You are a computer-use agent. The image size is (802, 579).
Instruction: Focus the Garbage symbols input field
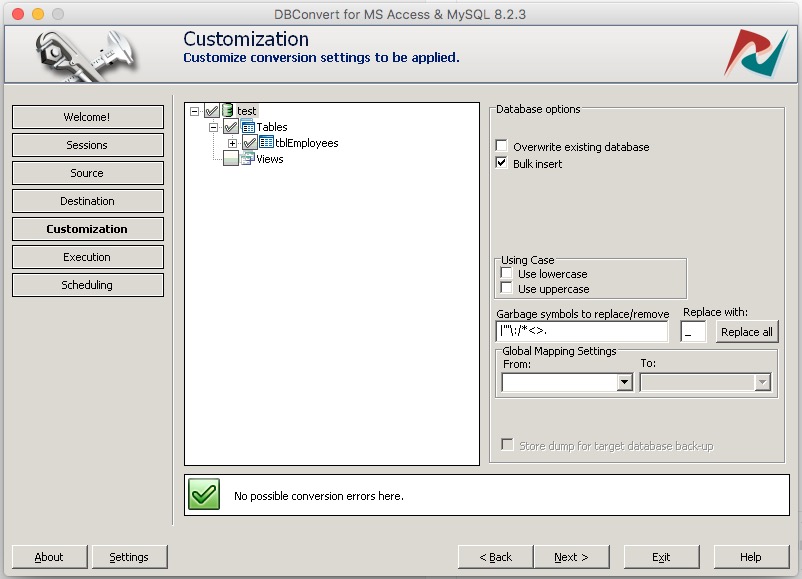pos(582,331)
